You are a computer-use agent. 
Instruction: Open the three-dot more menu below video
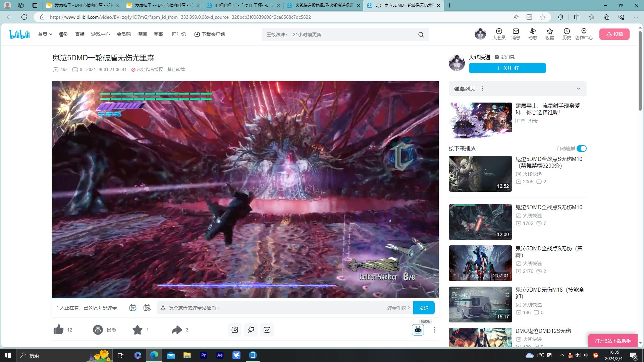coord(434,330)
